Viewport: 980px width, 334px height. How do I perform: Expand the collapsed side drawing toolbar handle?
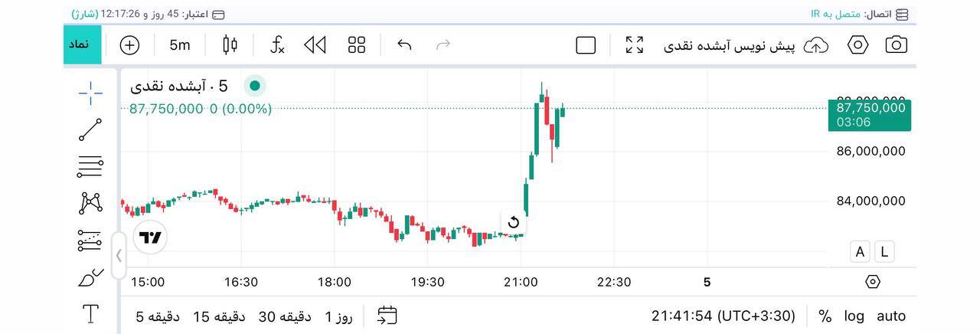point(119,255)
